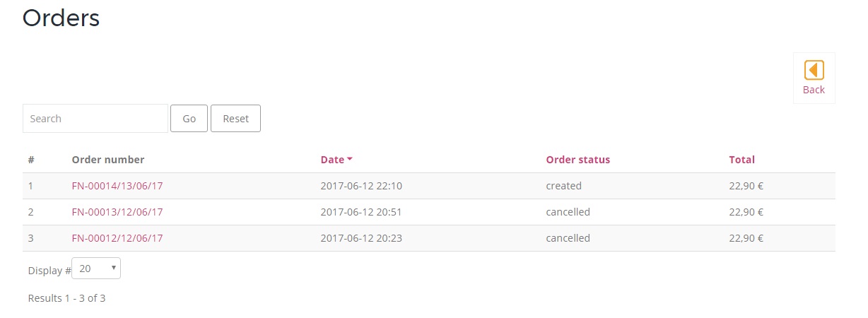Sort by the Order status column
Viewport: 868px width, 318px height.
tap(577, 160)
